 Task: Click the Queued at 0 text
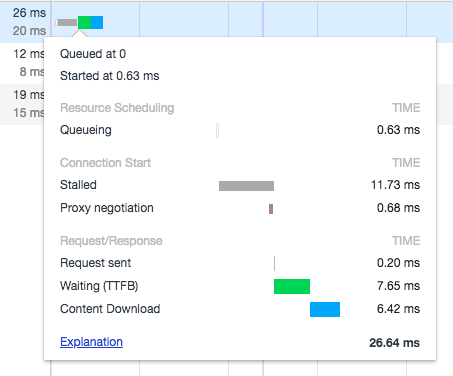coord(93,54)
